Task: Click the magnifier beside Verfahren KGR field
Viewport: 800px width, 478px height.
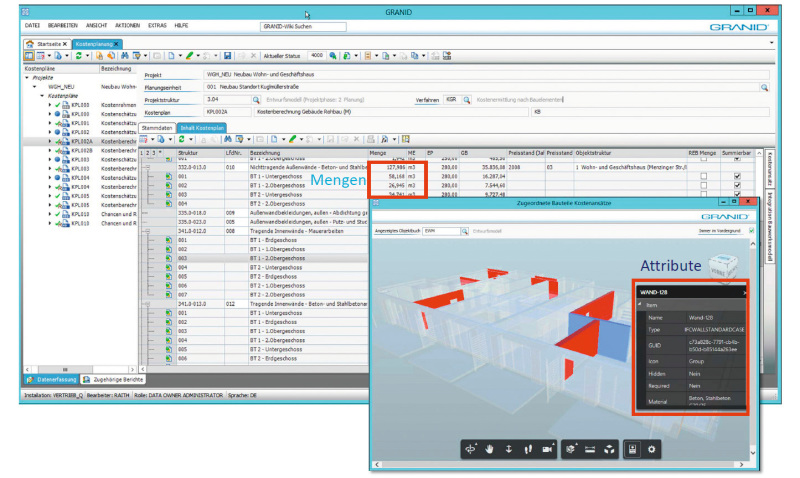Action: [466, 100]
